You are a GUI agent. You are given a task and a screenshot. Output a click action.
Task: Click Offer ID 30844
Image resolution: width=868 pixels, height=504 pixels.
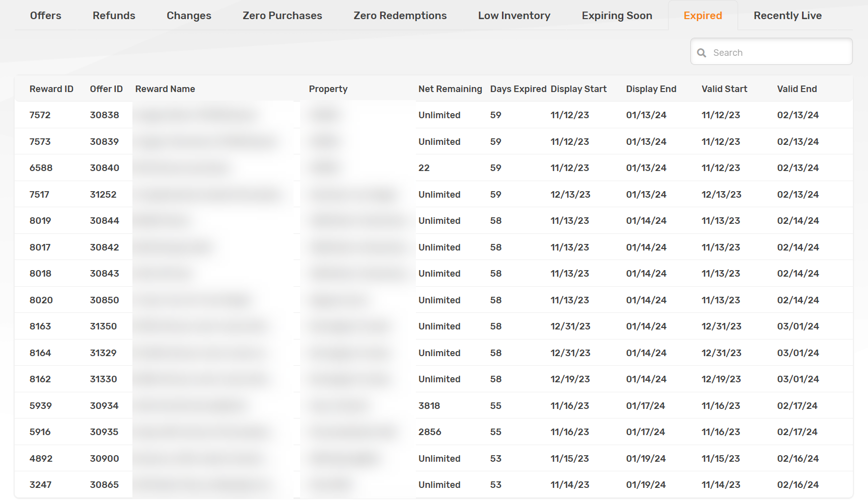(104, 221)
